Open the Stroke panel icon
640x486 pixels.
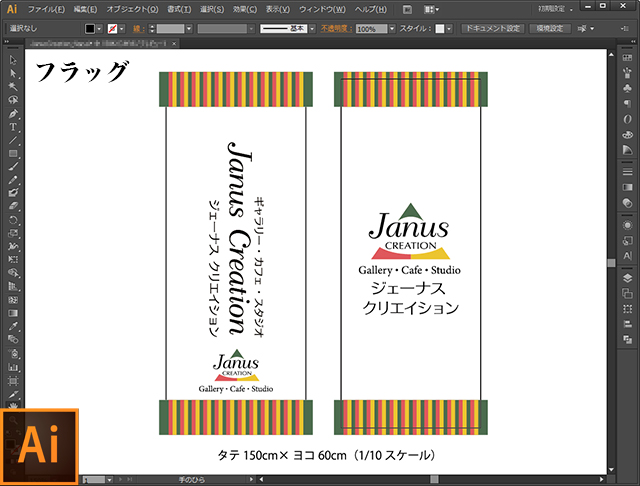click(x=627, y=172)
